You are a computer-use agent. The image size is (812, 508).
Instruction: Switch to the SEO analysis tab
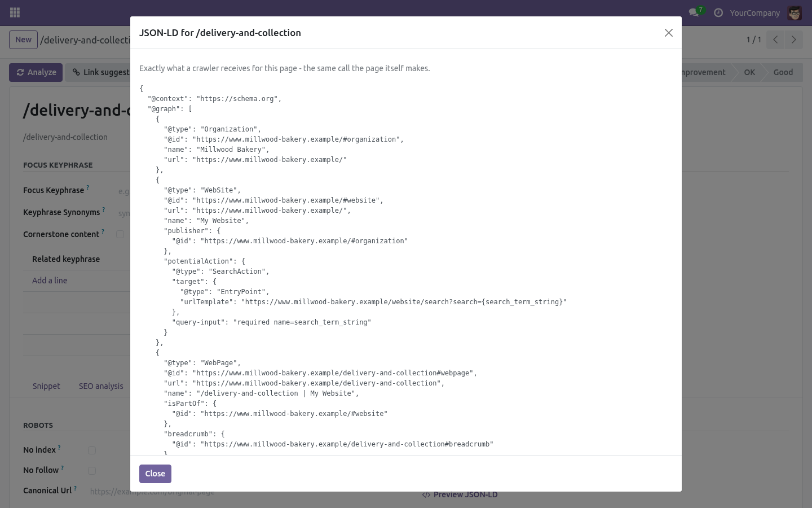(x=101, y=386)
